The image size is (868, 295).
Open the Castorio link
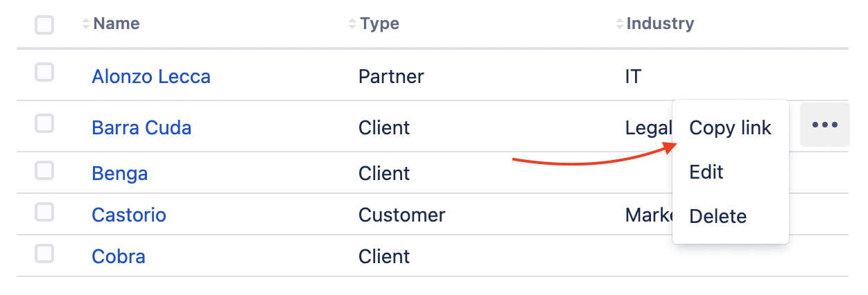[129, 215]
